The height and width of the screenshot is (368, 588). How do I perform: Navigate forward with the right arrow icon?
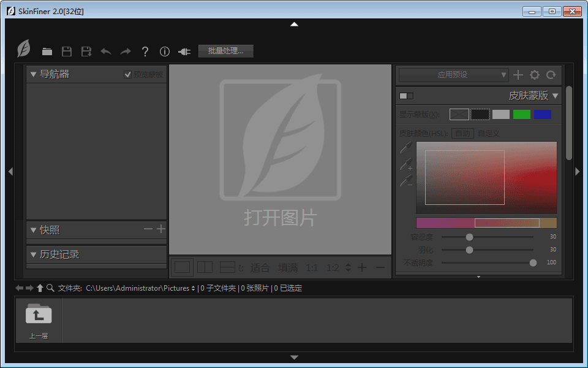[x=29, y=288]
